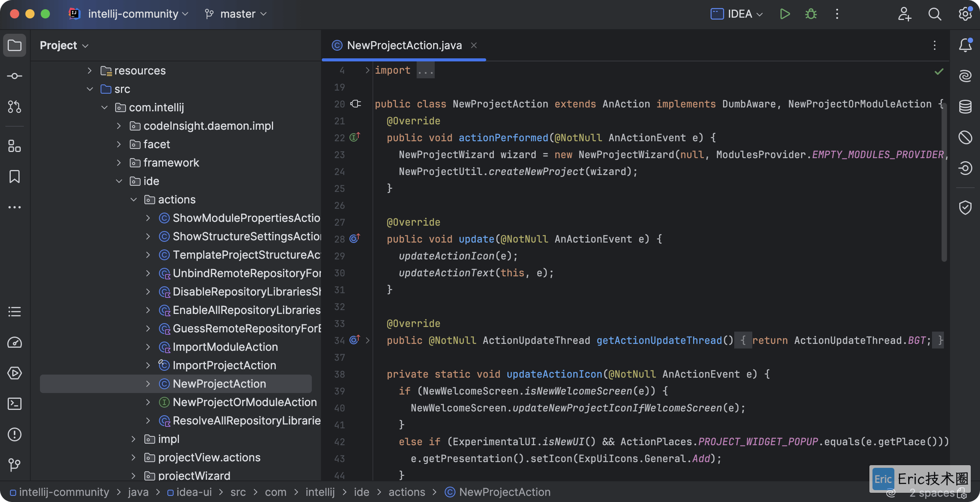
Task: Open the Services tool window icon
Action: tap(15, 373)
